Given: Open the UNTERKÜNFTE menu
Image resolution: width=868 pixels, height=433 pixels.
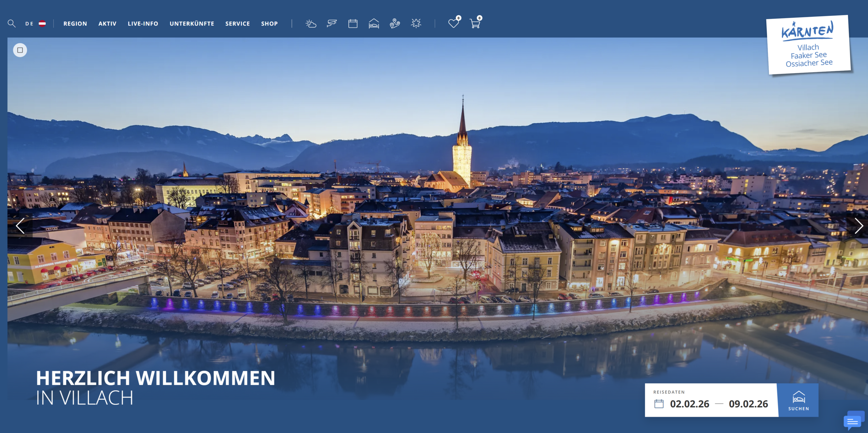Looking at the screenshot, I should click(192, 24).
